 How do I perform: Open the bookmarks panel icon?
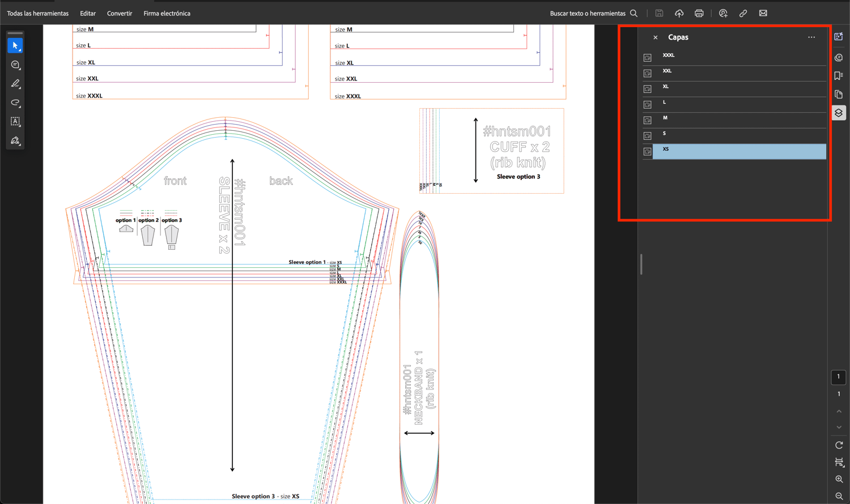pos(839,76)
